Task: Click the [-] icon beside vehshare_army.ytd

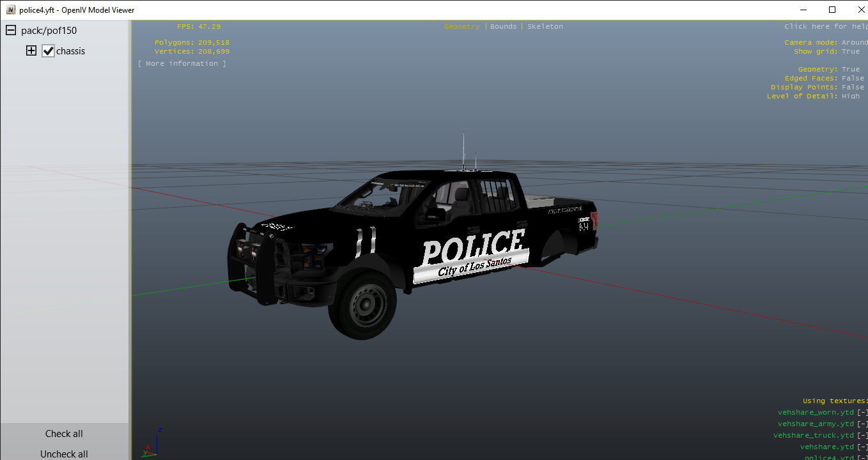Action: tap(862, 424)
